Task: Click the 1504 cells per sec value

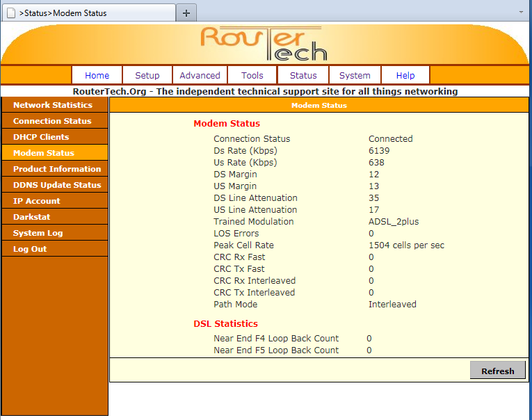Action: click(406, 245)
